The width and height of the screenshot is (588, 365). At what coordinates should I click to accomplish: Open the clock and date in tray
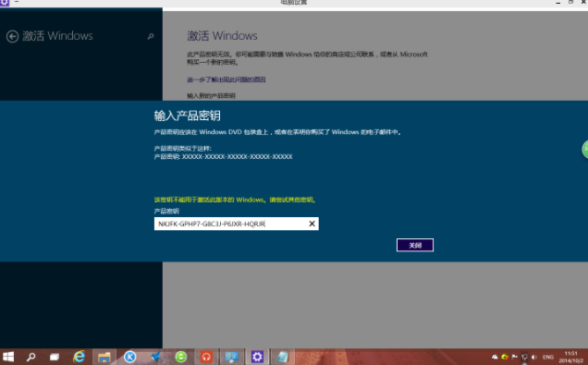coord(571,357)
